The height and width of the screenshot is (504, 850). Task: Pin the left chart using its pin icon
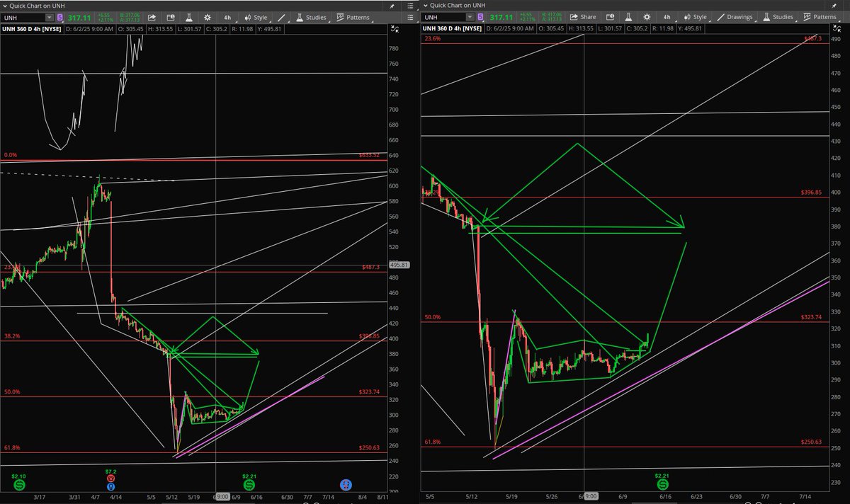(x=392, y=5)
